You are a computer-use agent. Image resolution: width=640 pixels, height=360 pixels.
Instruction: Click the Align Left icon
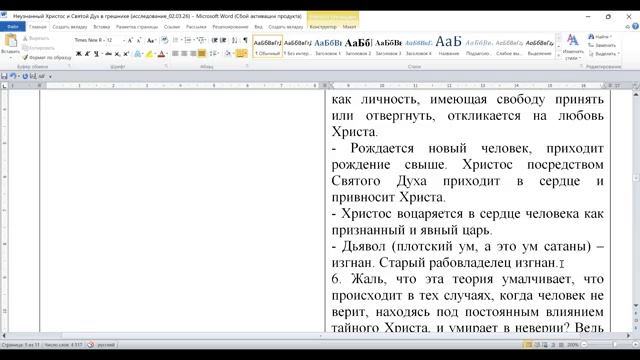click(175, 54)
